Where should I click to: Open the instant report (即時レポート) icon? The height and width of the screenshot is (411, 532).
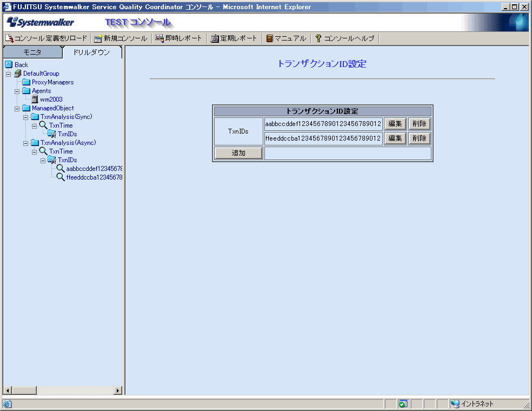159,38
